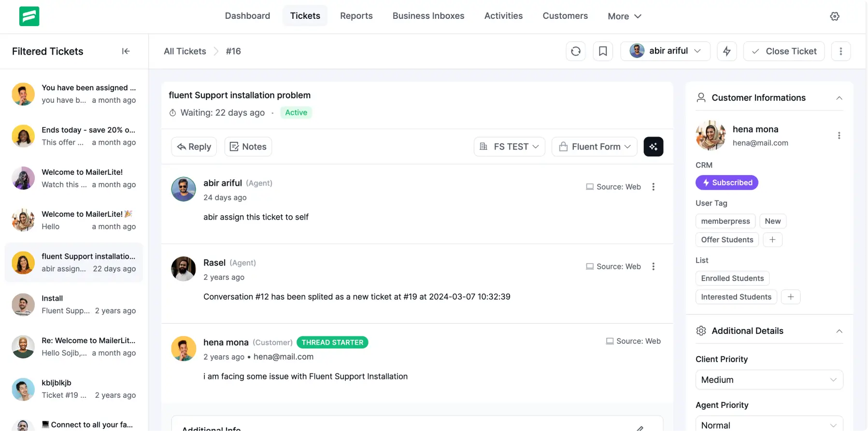This screenshot has width=868, height=431.
Task: Click the New user tag
Action: (x=773, y=221)
